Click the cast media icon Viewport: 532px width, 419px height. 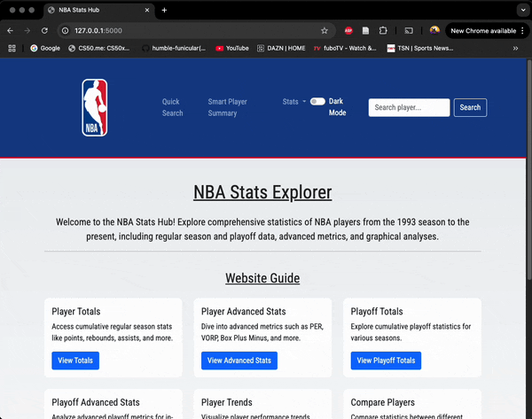[409, 31]
